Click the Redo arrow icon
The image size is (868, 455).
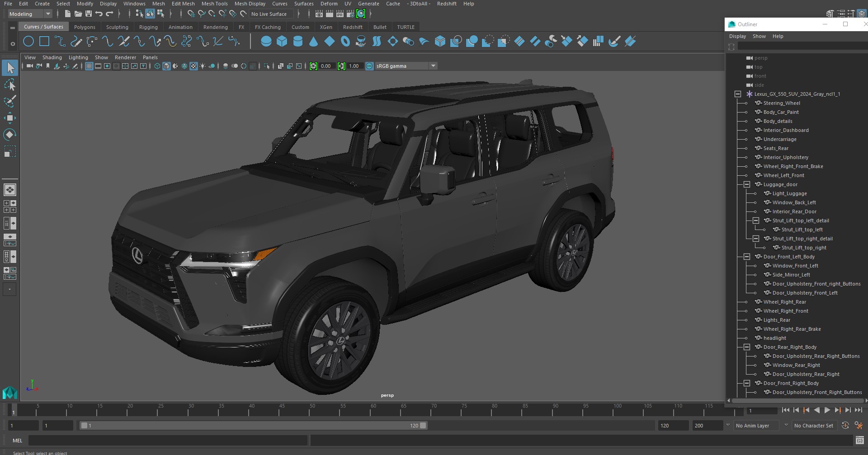click(109, 14)
